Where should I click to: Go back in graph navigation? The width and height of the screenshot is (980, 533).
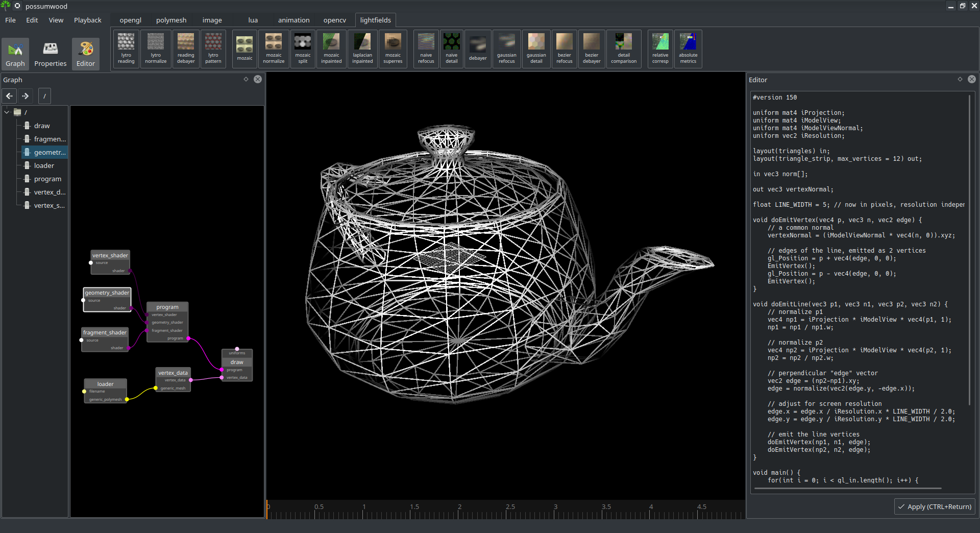tap(9, 95)
